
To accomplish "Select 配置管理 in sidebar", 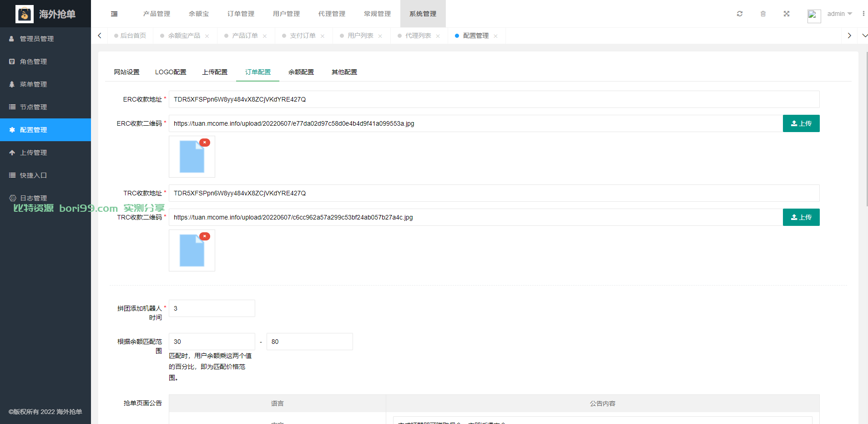I will [45, 130].
